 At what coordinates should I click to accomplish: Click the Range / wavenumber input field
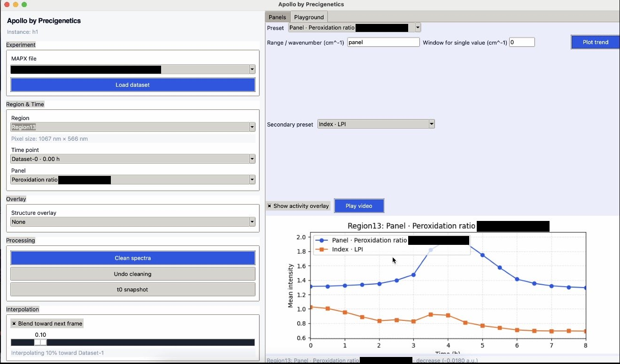383,42
